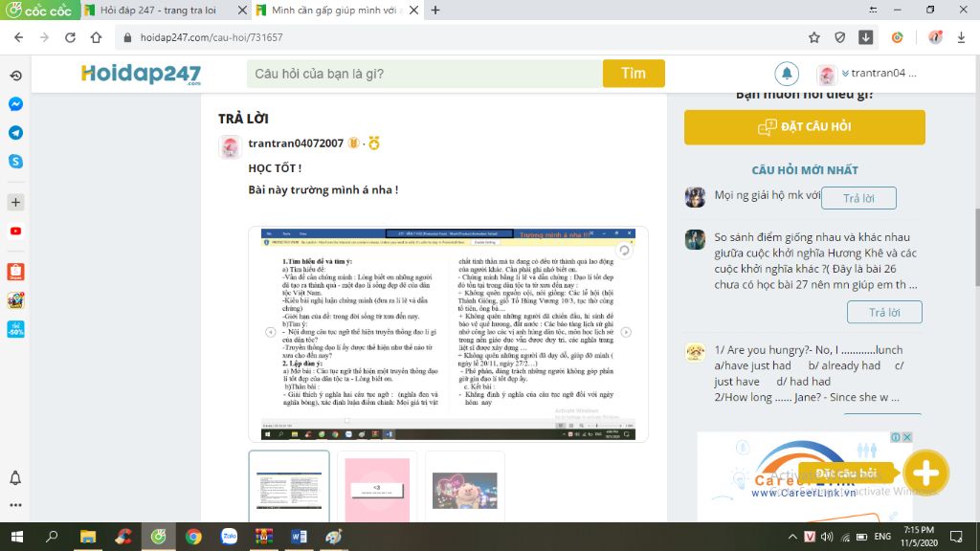This screenshot has width=980, height=551.
Task: Click the ENG language indicator
Action: pos(882,537)
